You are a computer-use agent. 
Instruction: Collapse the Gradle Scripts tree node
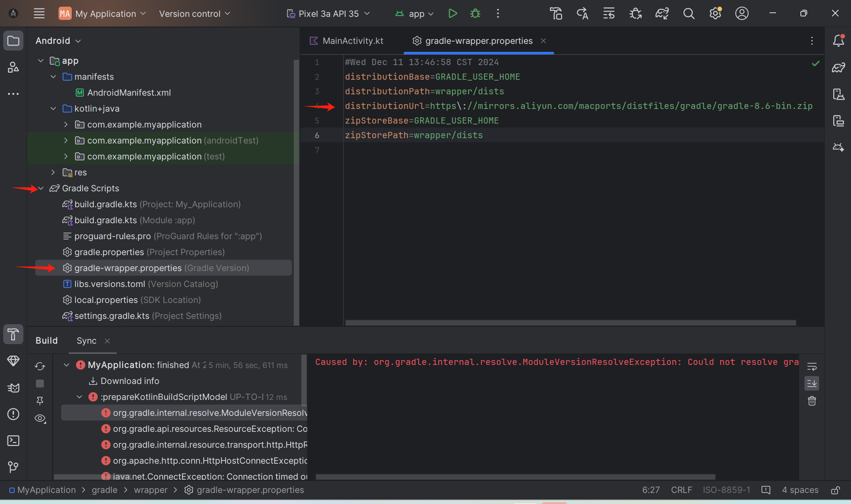(41, 188)
